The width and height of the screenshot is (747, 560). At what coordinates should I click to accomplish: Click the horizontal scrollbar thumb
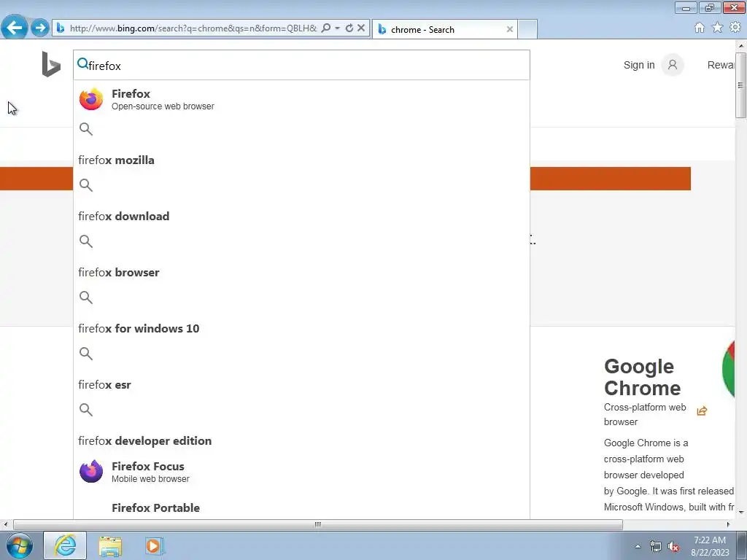(318, 524)
